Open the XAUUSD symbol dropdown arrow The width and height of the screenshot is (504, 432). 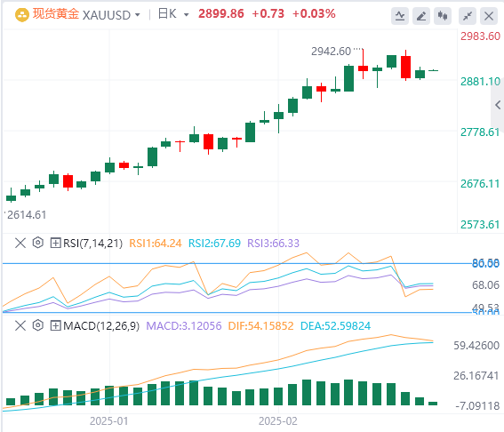pyautogui.click(x=138, y=15)
